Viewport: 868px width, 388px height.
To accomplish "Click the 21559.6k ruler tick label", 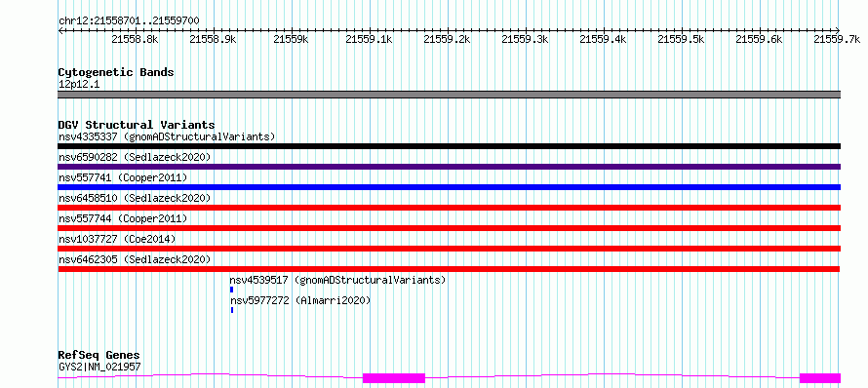I will [x=760, y=39].
